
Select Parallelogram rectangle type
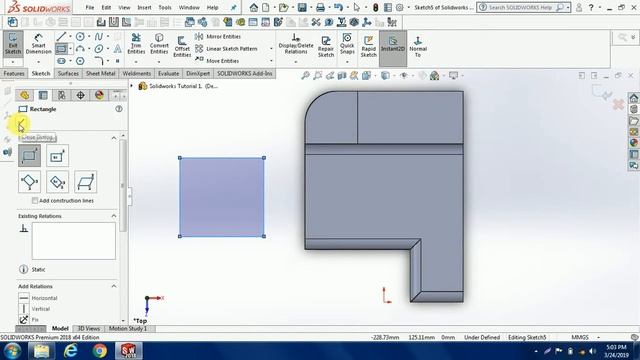click(x=86, y=182)
